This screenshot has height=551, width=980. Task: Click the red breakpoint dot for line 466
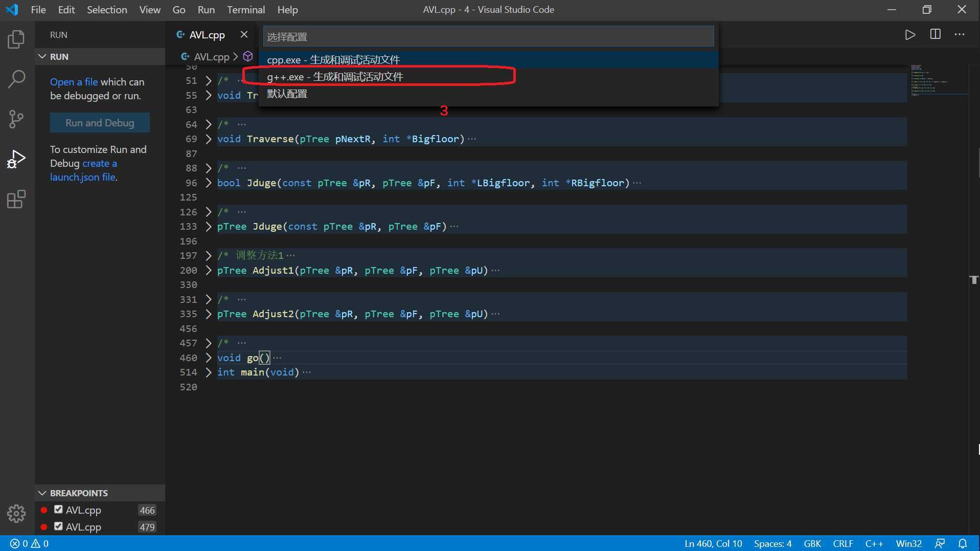click(44, 510)
